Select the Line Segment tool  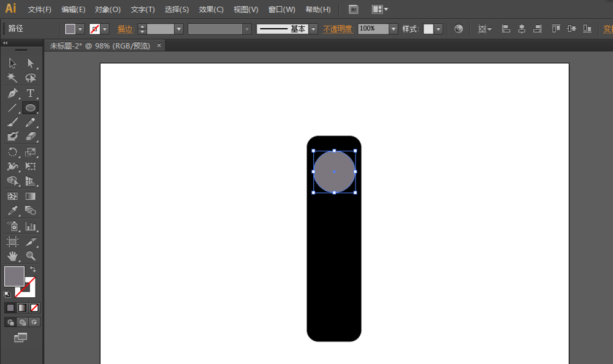[x=12, y=107]
